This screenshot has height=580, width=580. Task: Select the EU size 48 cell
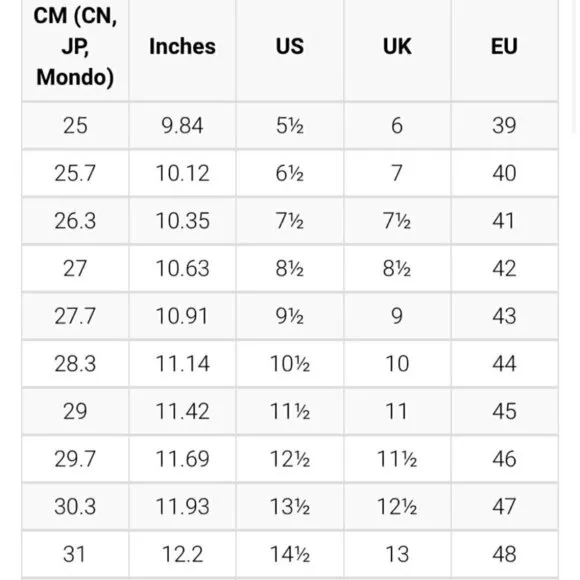point(505,554)
